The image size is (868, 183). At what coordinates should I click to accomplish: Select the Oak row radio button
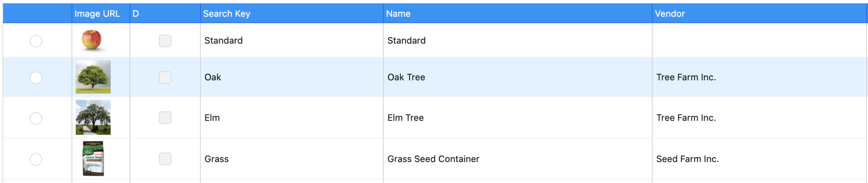point(36,78)
